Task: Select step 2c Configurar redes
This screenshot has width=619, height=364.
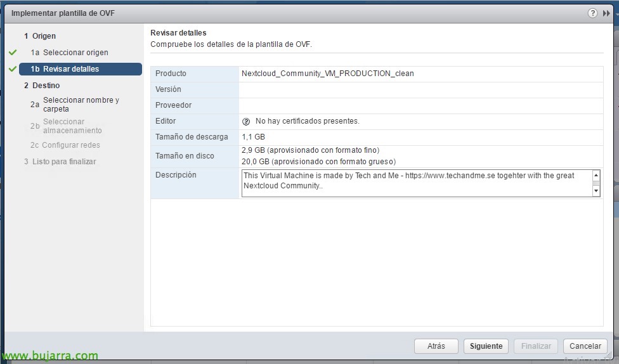Action: pyautogui.click(x=65, y=145)
